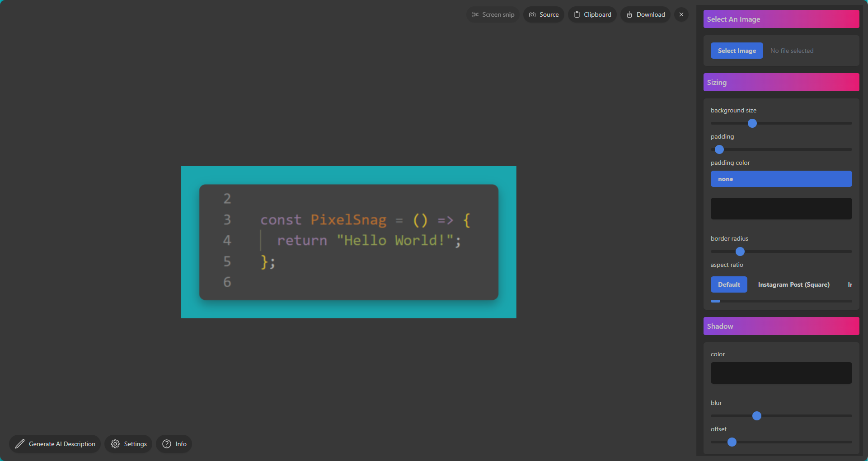
Task: Switch to Instagram Post (Square) aspect ratio
Action: [793, 284]
